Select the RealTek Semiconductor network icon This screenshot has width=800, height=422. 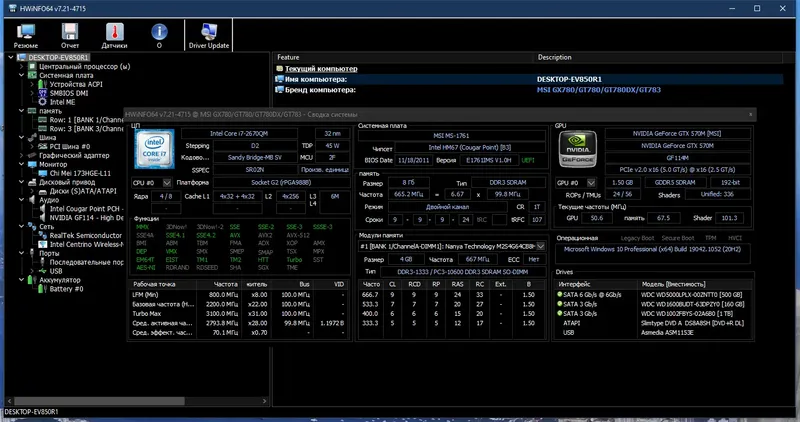43,235
